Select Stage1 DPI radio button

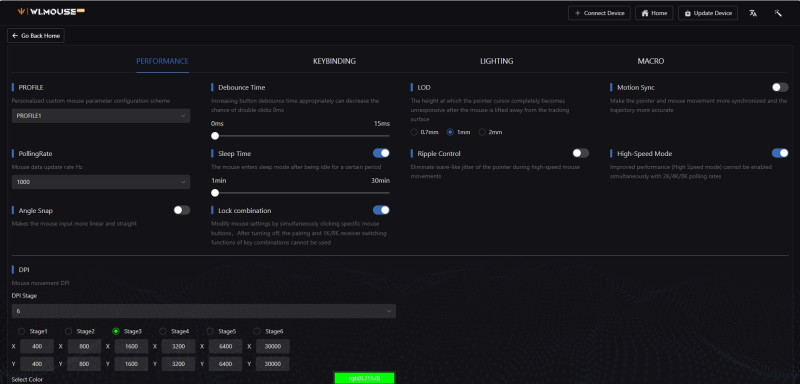pyautogui.click(x=21, y=331)
